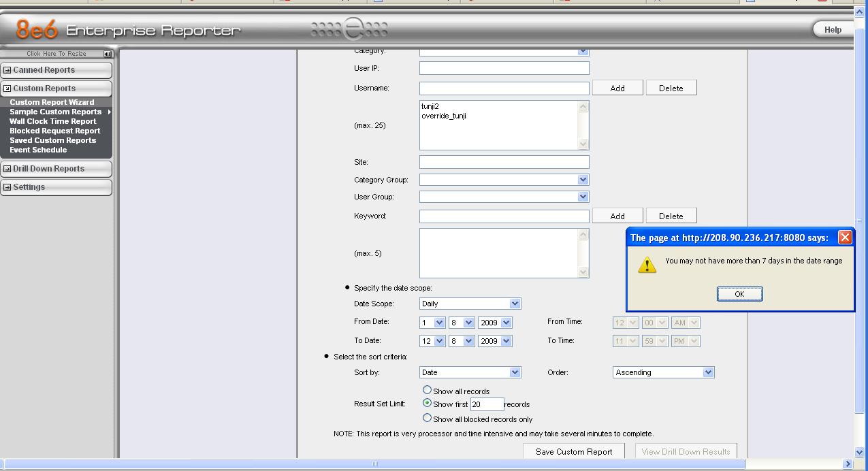Open the Sort by dropdown

coord(515,372)
